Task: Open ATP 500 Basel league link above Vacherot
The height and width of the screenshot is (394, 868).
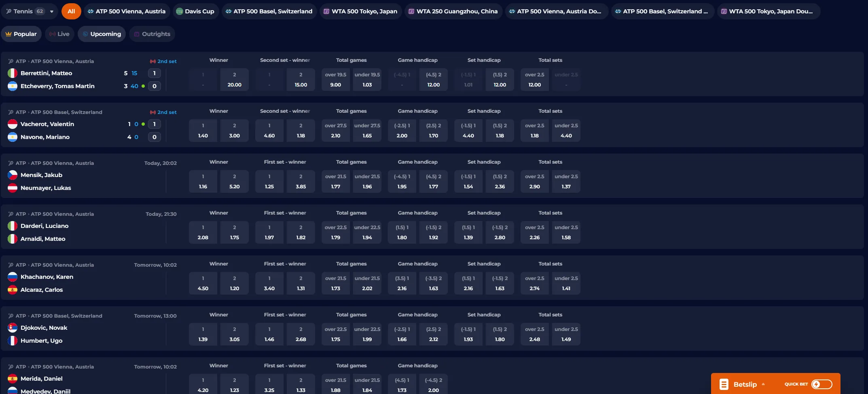Action: click(x=66, y=112)
